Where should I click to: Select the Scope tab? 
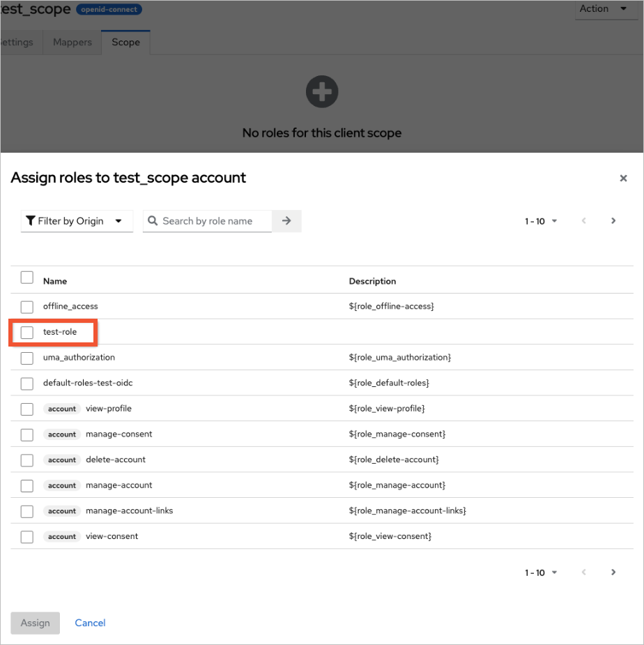[125, 43]
